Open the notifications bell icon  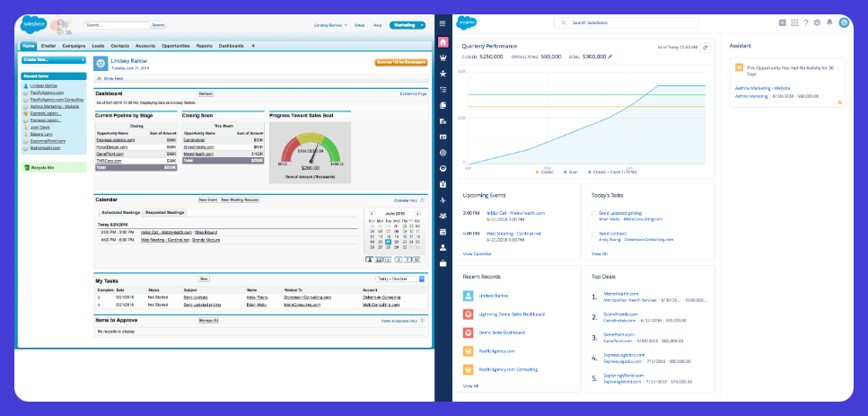coord(829,22)
